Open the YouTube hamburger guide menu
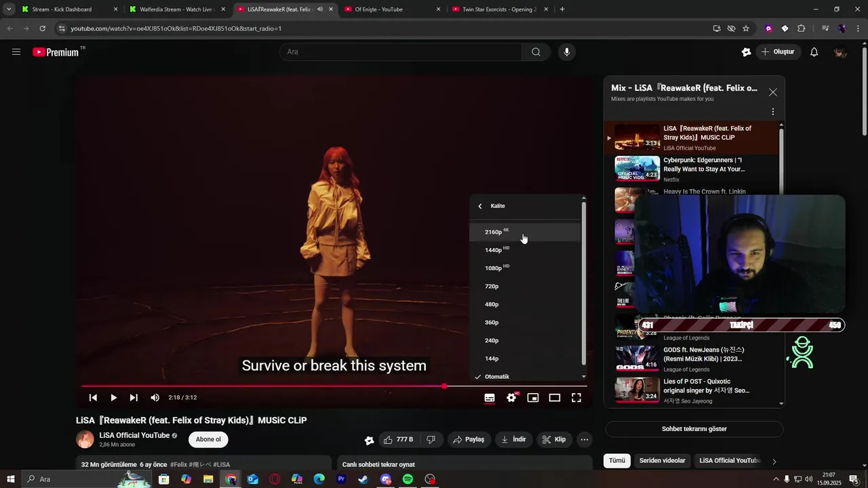 point(16,52)
